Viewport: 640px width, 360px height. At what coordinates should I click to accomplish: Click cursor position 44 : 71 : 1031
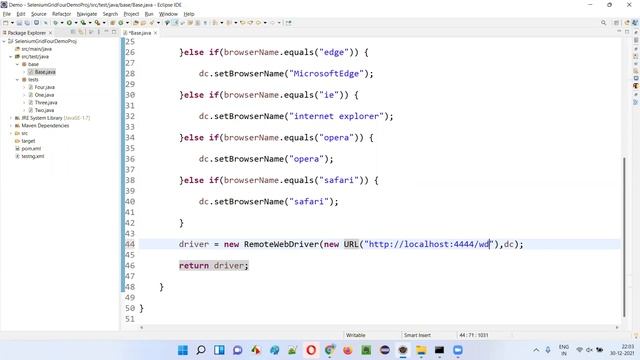point(473,335)
